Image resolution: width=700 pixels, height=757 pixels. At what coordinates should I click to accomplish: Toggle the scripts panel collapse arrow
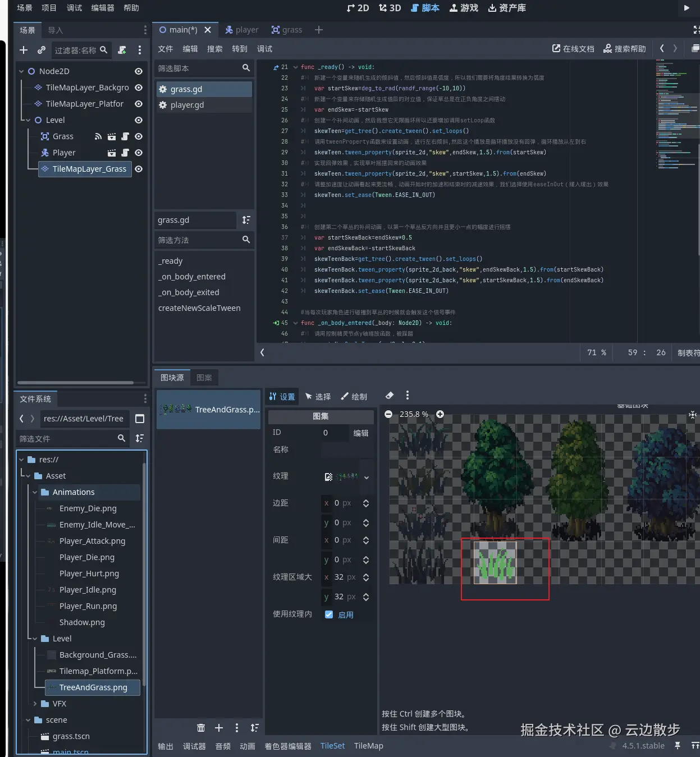pyautogui.click(x=262, y=352)
